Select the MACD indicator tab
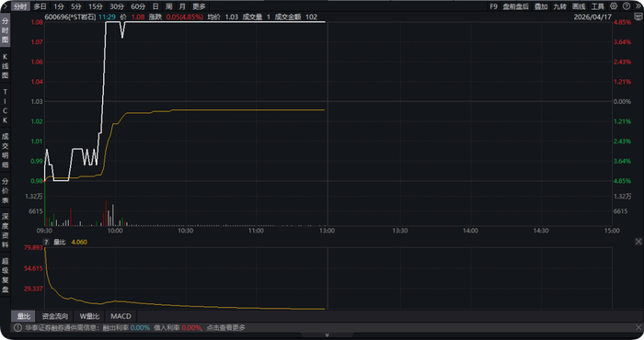644x340 pixels. coord(121,316)
